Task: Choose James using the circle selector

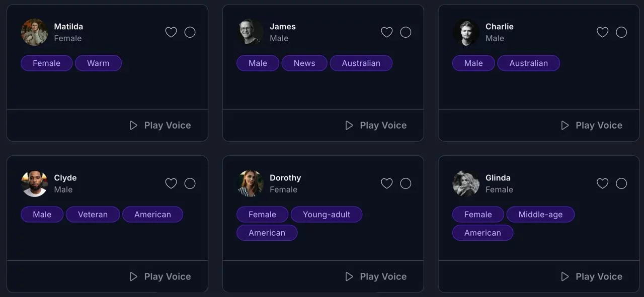Action: click(x=406, y=32)
